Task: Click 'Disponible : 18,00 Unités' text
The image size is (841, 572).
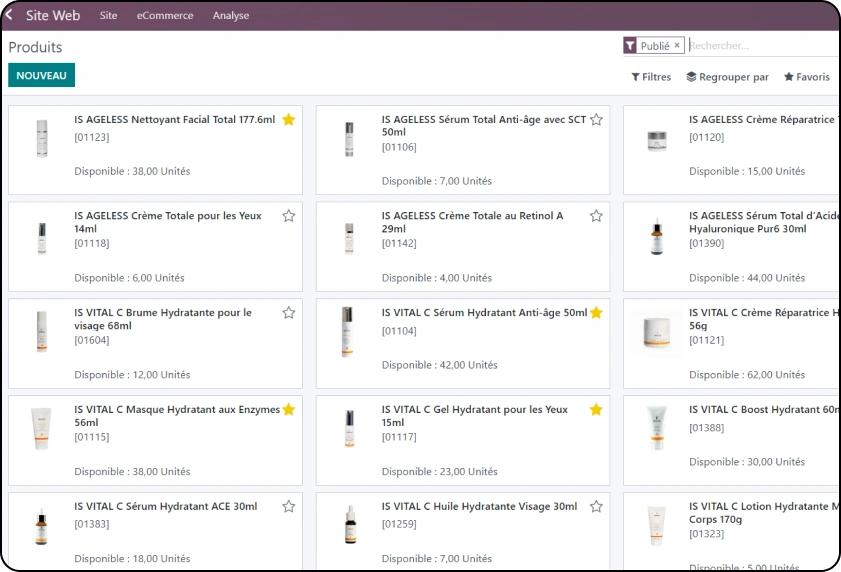Action: [132, 559]
